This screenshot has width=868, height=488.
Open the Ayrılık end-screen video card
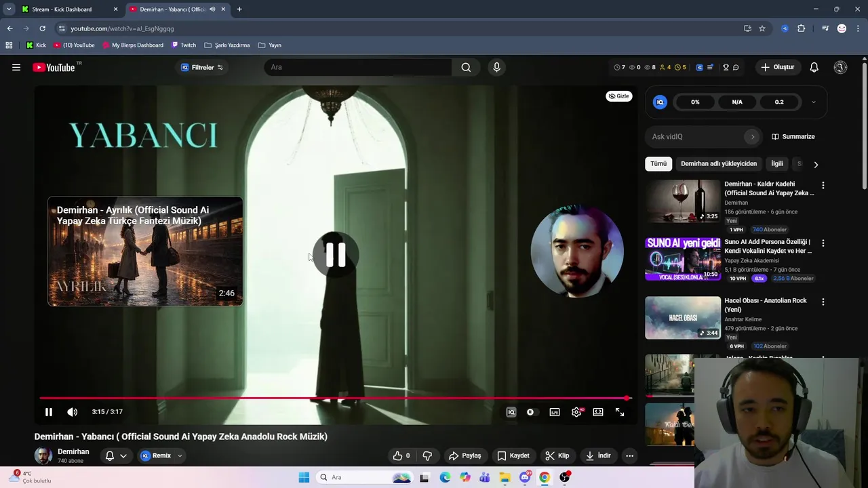(145, 251)
